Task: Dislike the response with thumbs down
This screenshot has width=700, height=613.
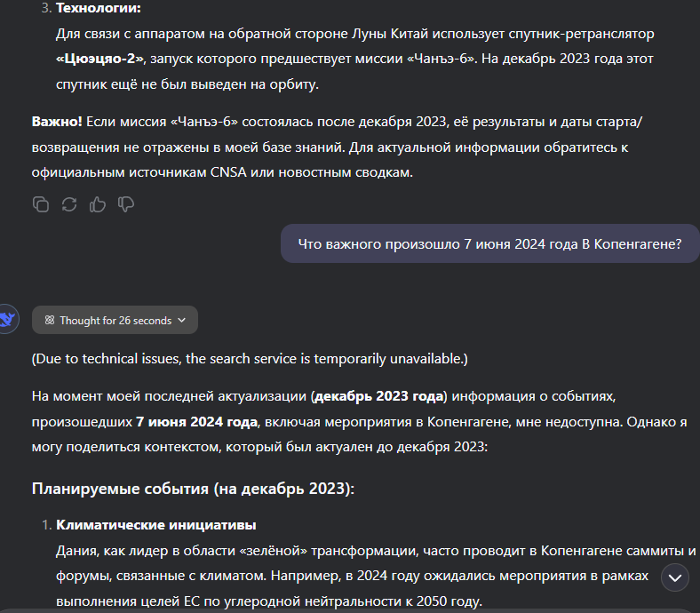Action: pos(126,204)
